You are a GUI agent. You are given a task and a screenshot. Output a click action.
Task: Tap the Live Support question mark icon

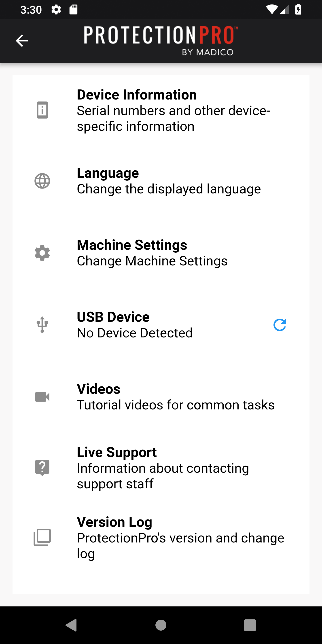(x=42, y=468)
